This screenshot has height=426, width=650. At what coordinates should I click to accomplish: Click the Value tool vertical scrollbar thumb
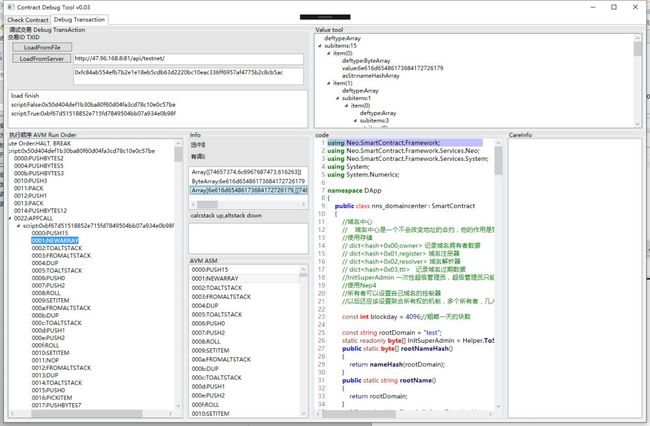pos(638,48)
